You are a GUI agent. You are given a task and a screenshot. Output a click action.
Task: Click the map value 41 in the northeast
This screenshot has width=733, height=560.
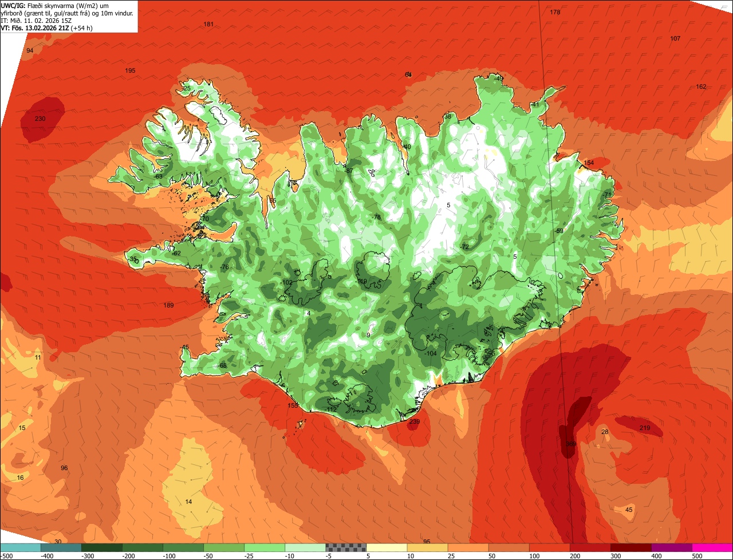(535, 105)
